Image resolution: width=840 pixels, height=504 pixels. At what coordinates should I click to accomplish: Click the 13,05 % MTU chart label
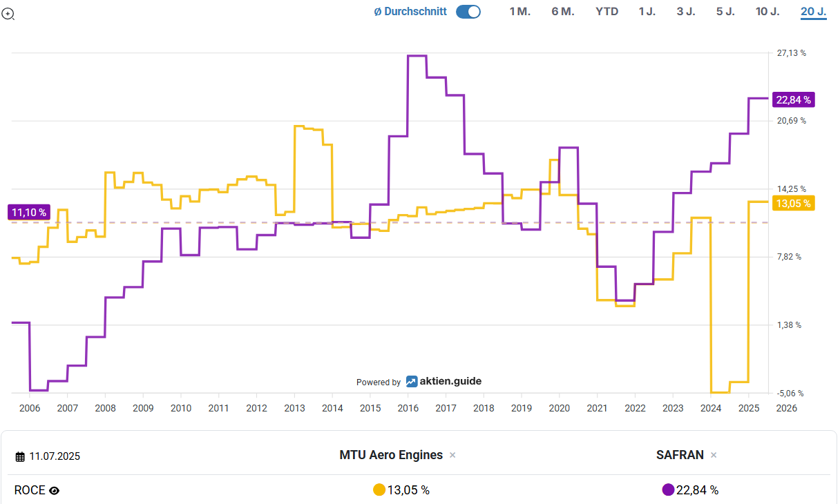793,203
